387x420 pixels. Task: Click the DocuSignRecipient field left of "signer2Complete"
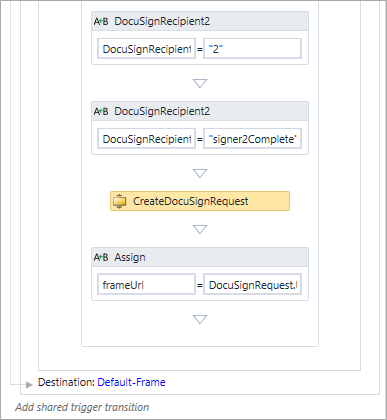[x=146, y=139]
